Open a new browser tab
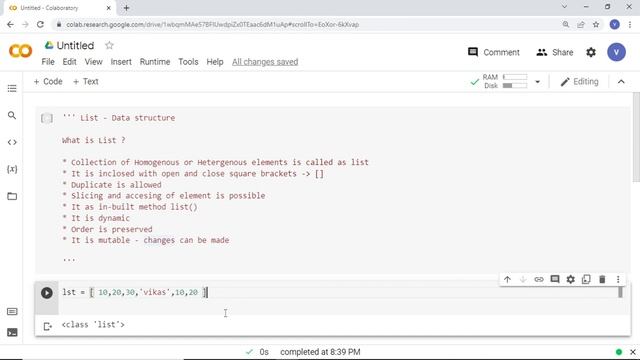Image resolution: width=640 pixels, height=360 pixels. click(x=126, y=8)
